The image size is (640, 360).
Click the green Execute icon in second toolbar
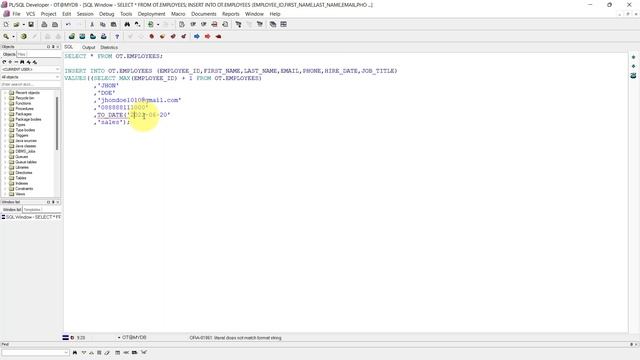click(71, 36)
